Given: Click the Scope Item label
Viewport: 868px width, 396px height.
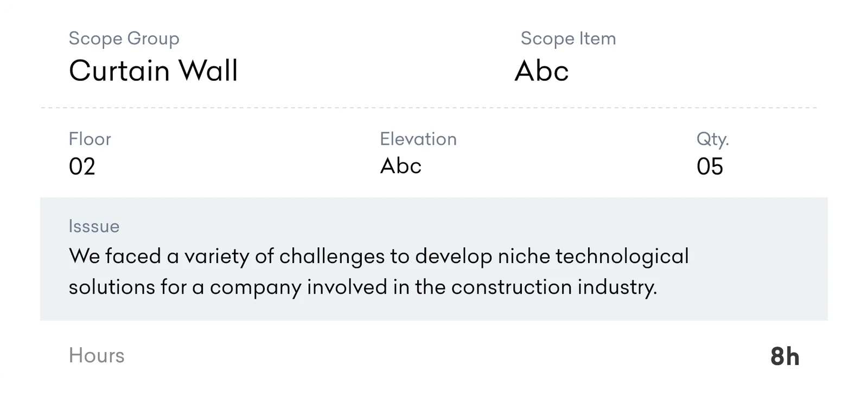Looking at the screenshot, I should 568,39.
